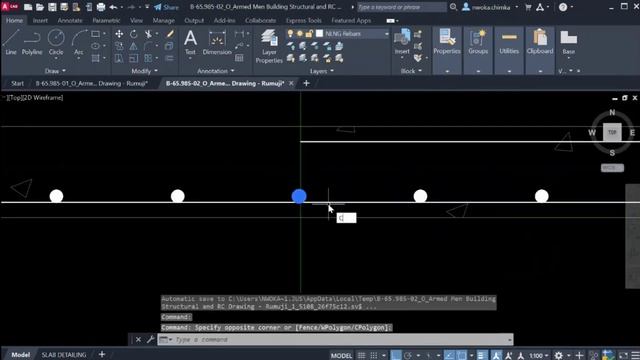Activate the Move tool
Screen dimensions: 640x360
click(119, 34)
